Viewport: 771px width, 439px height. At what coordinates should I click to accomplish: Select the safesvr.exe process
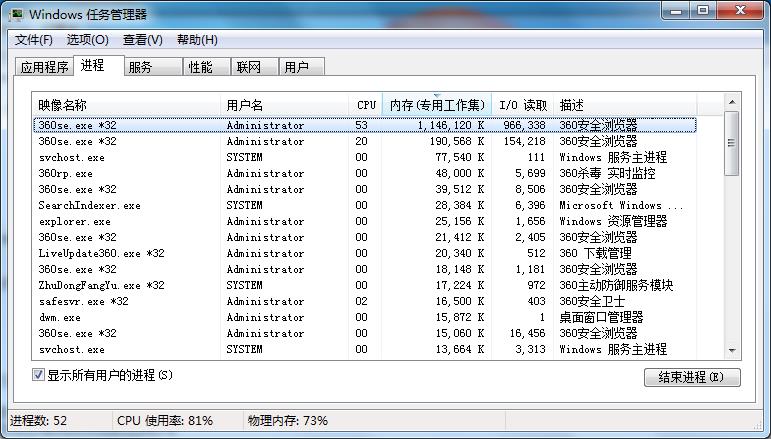pos(365,301)
